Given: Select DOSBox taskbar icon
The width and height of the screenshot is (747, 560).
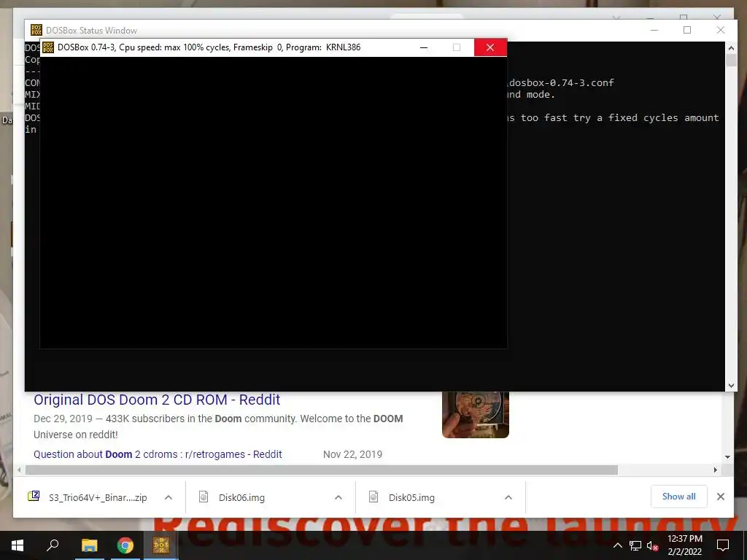Looking at the screenshot, I should (x=161, y=545).
